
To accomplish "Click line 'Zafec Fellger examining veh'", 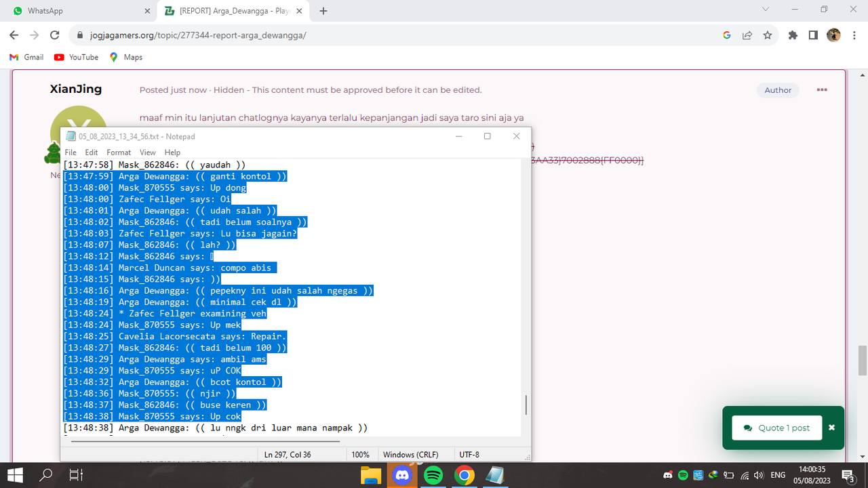I will (x=165, y=313).
